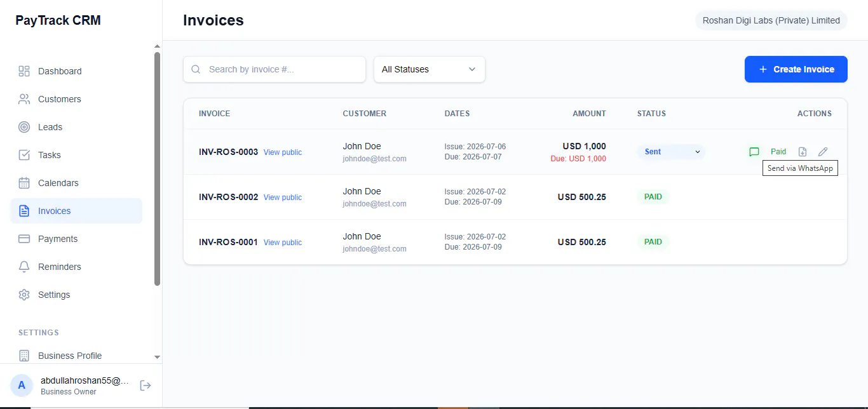Image resolution: width=868 pixels, height=409 pixels.
Task: Click the PAID badge of INV-ROS-0001
Action: pyautogui.click(x=653, y=242)
